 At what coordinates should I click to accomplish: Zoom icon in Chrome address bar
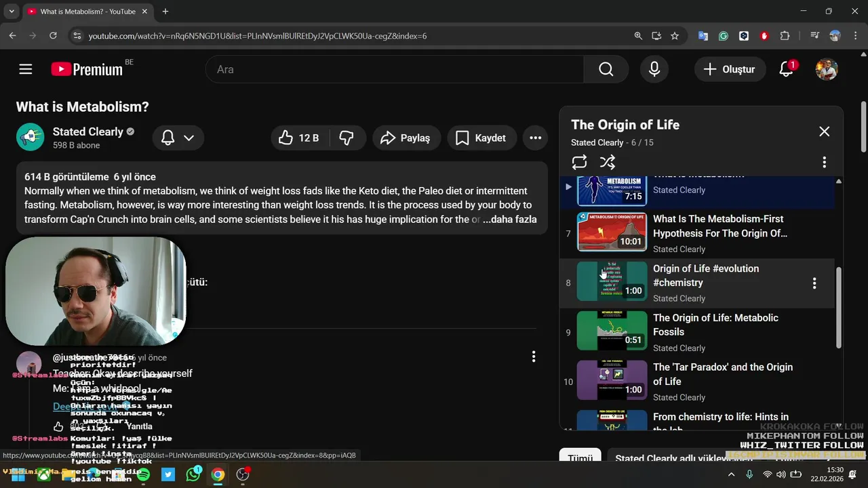(x=638, y=36)
